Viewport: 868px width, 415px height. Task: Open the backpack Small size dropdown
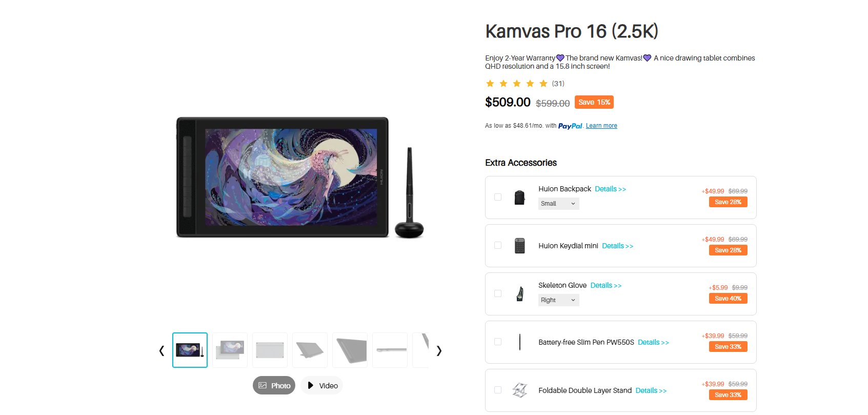559,204
